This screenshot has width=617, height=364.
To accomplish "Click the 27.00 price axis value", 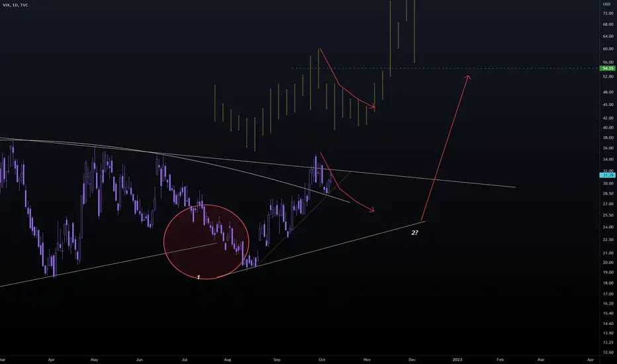I will tap(608, 204).
